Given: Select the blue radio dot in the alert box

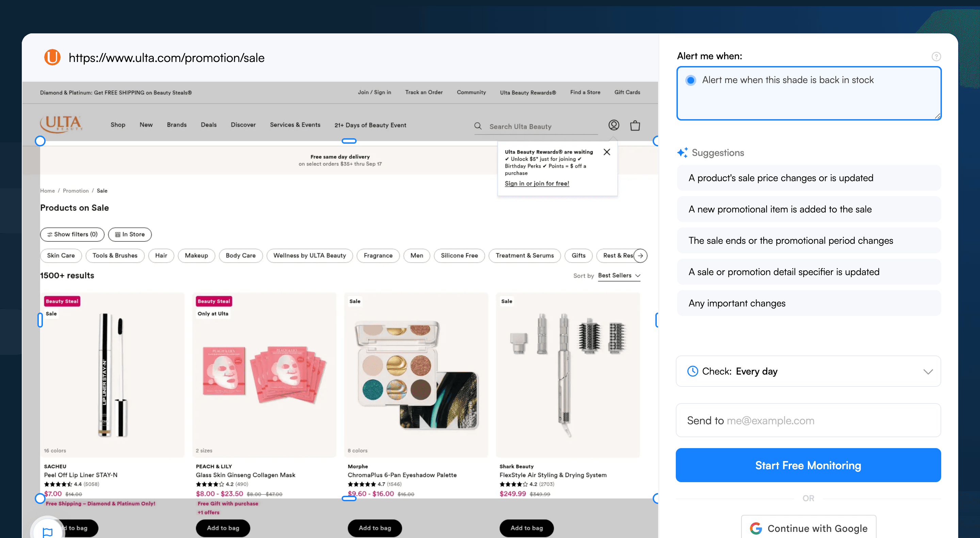Looking at the screenshot, I should (x=690, y=80).
